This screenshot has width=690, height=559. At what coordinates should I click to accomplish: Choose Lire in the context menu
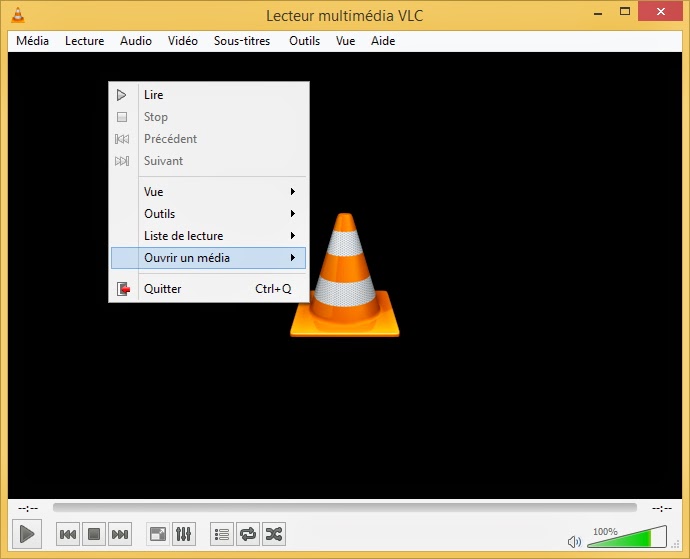pyautogui.click(x=208, y=95)
